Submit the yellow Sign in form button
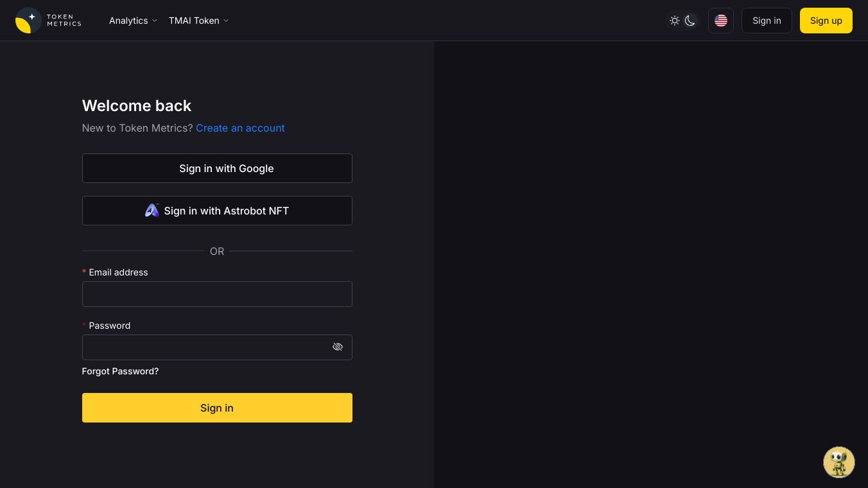Viewport: 868px width, 488px height. 217,408
